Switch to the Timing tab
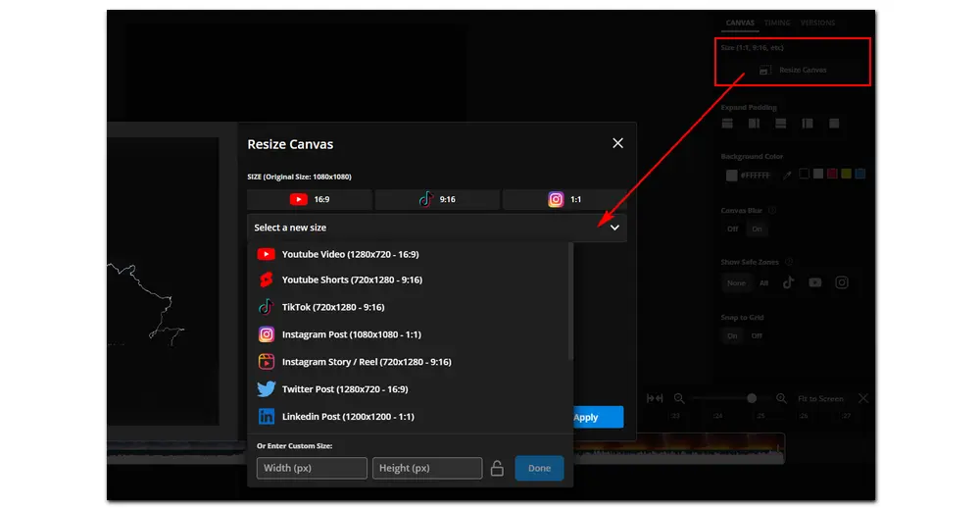The width and height of the screenshot is (980, 510). [777, 23]
